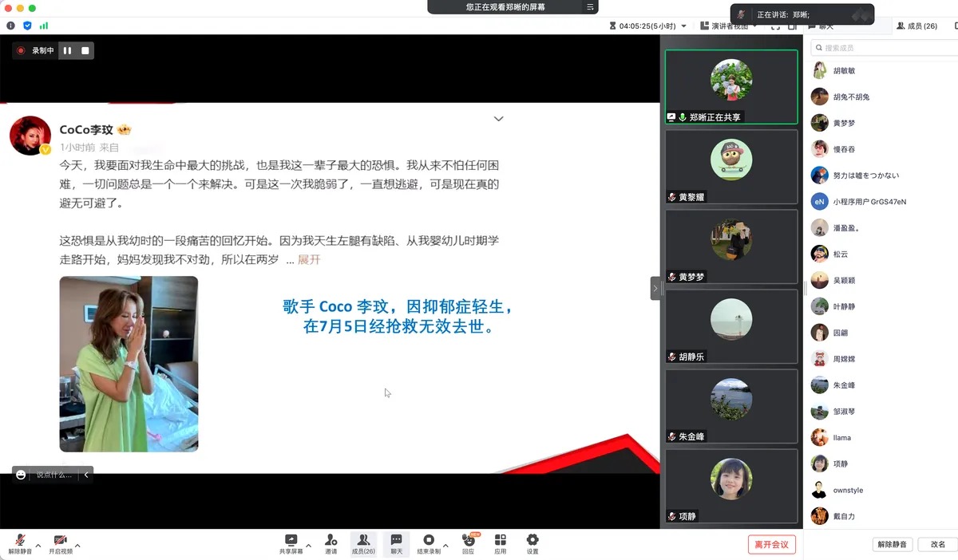Click the network signal strength icon
Screen dimensions: 958x560
tap(43, 26)
